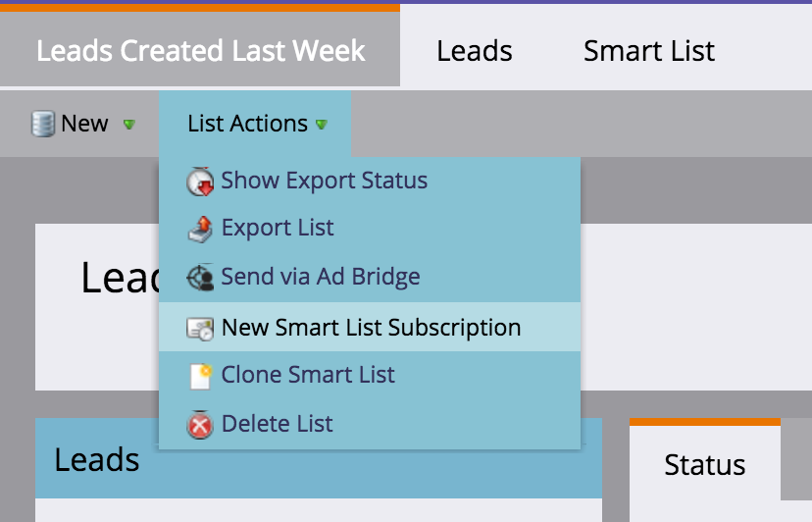Click the Clone Smart List page icon
Screen dimensions: 812x522
coord(200,375)
